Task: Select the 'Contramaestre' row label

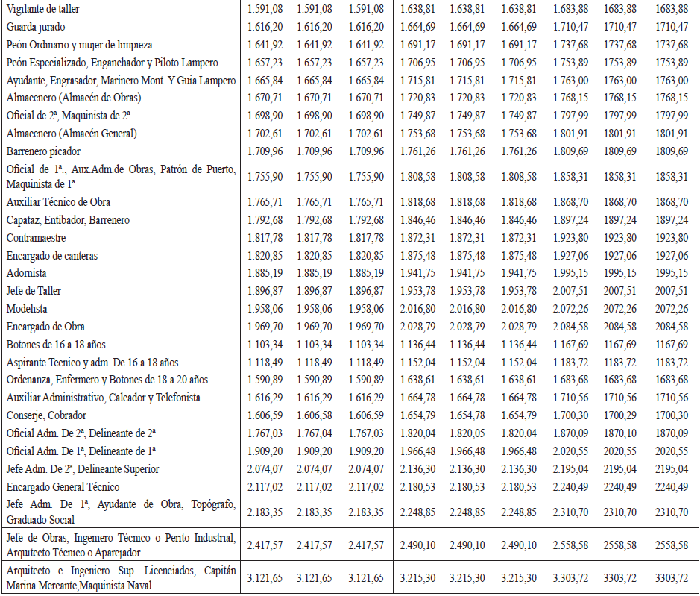Action: pyautogui.click(x=37, y=238)
